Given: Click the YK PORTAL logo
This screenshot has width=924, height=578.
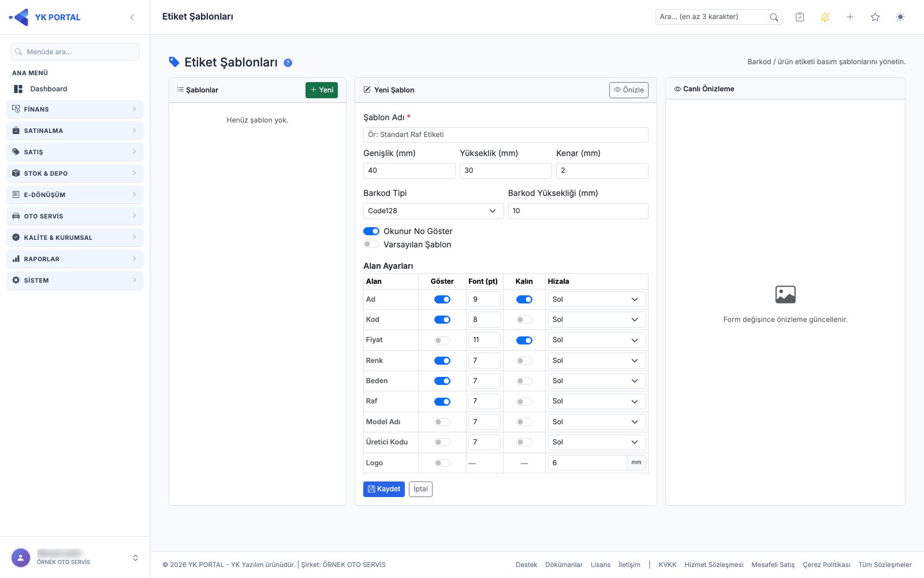Looking at the screenshot, I should pos(45,17).
